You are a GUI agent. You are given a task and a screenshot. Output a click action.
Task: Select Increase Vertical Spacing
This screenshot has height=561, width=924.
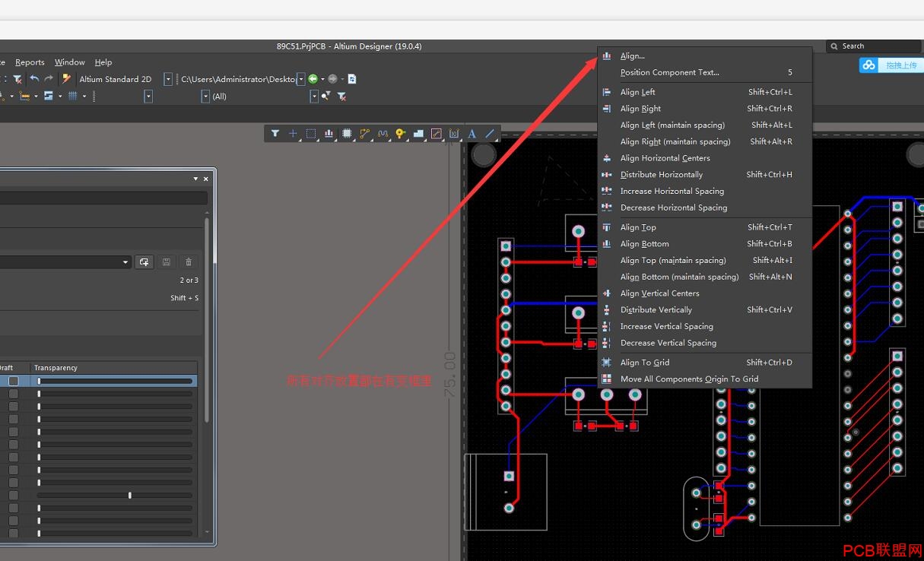(x=705, y=327)
